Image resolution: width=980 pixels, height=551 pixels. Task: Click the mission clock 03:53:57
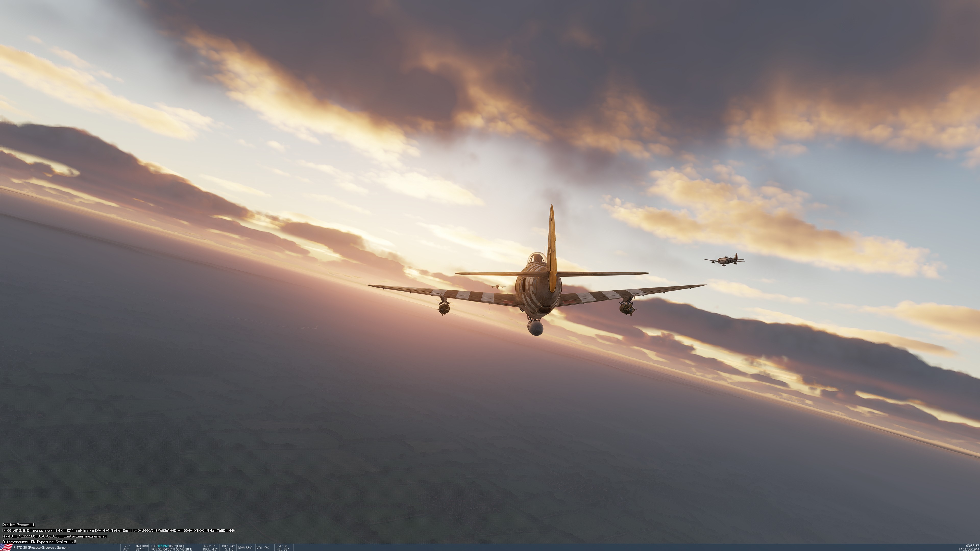click(x=972, y=546)
